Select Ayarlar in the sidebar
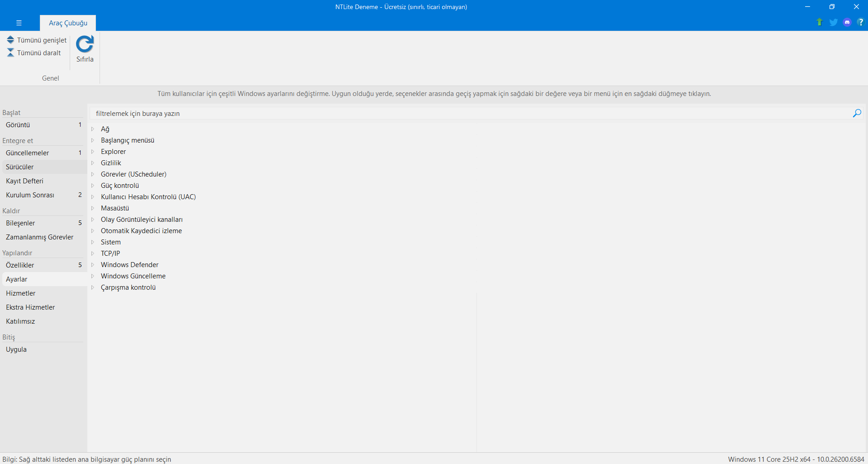Screen dimensions: 868x464 click(44, 279)
